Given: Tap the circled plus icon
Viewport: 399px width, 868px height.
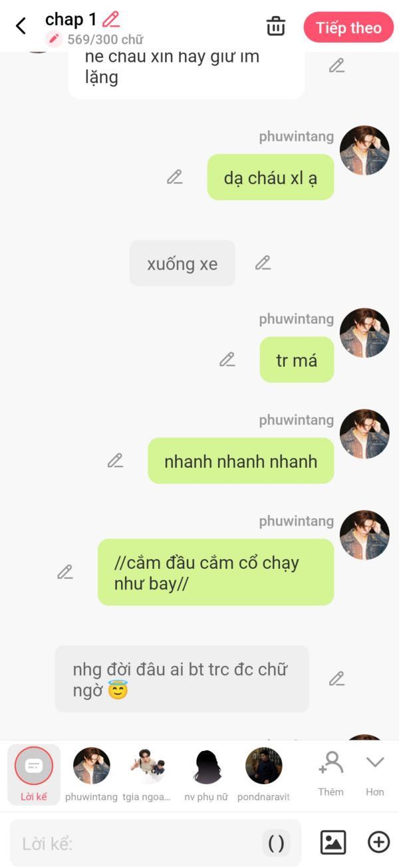Looking at the screenshot, I should [x=379, y=842].
